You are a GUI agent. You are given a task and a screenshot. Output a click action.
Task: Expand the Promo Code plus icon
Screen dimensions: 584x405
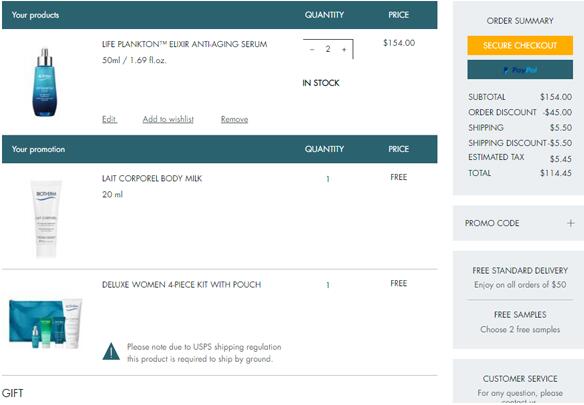pyautogui.click(x=570, y=223)
